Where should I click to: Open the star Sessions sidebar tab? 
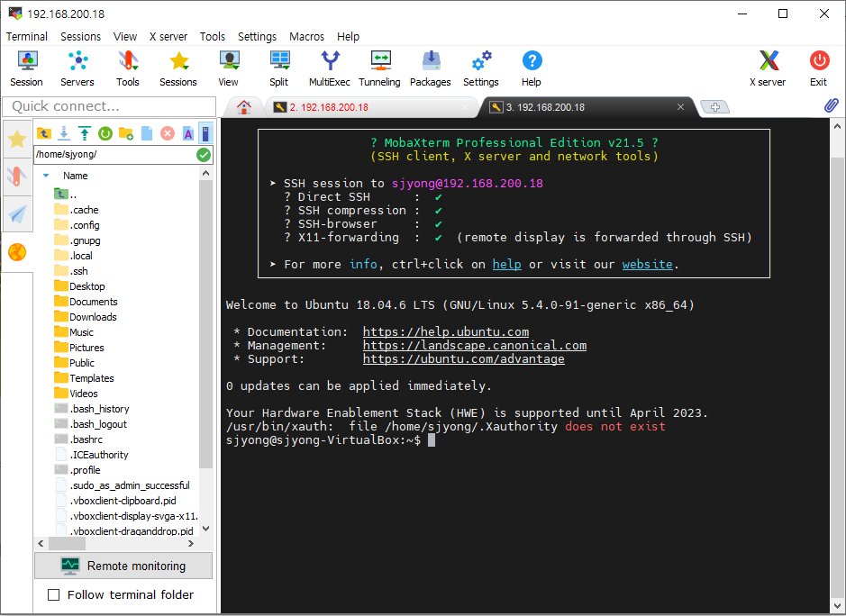tap(17, 140)
